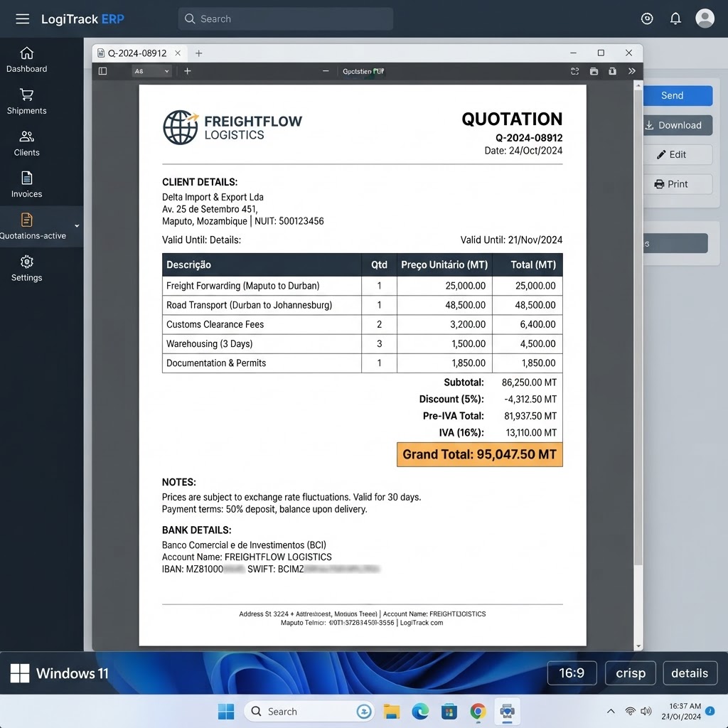This screenshot has width=728, height=728.
Task: Open the Wi-Fi network tray icon
Action: (630, 711)
